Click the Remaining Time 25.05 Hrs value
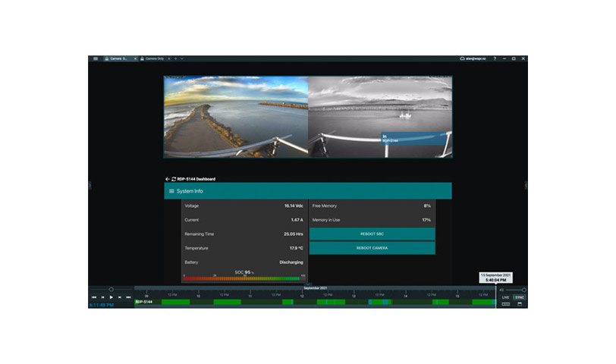This screenshot has width=616, height=364. (x=293, y=234)
